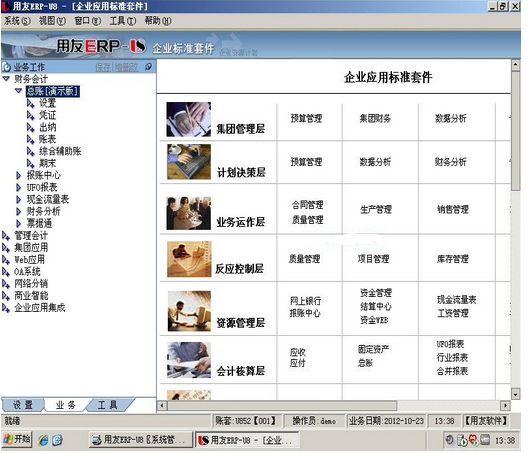Click the 集团管理层 hands thumbnail image
528x453 pixels.
[x=189, y=119]
